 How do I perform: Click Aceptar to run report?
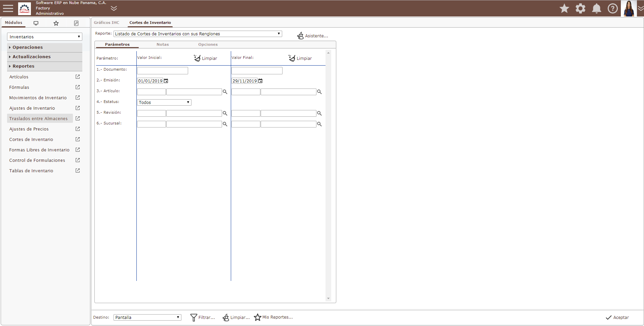coord(617,317)
